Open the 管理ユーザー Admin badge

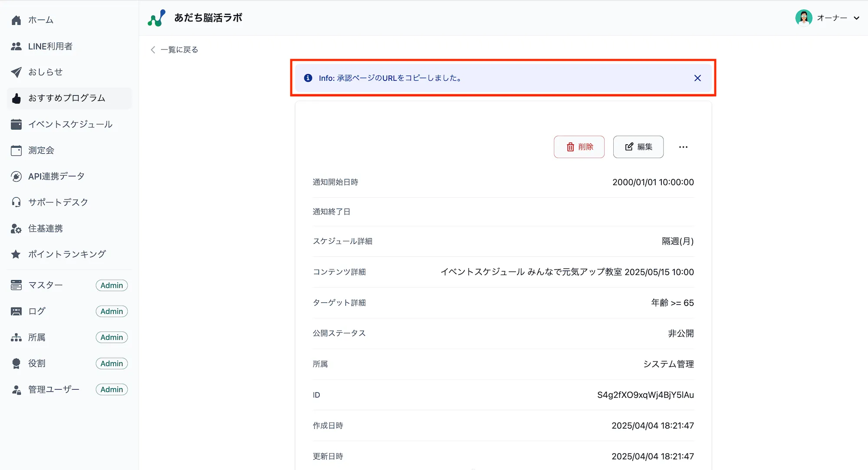[x=112, y=390]
